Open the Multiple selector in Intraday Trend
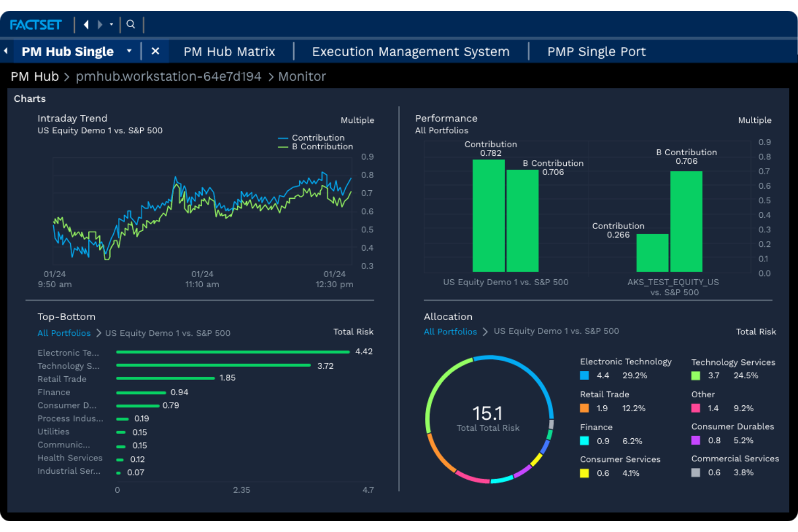This screenshot has height=532, width=798. point(357,120)
